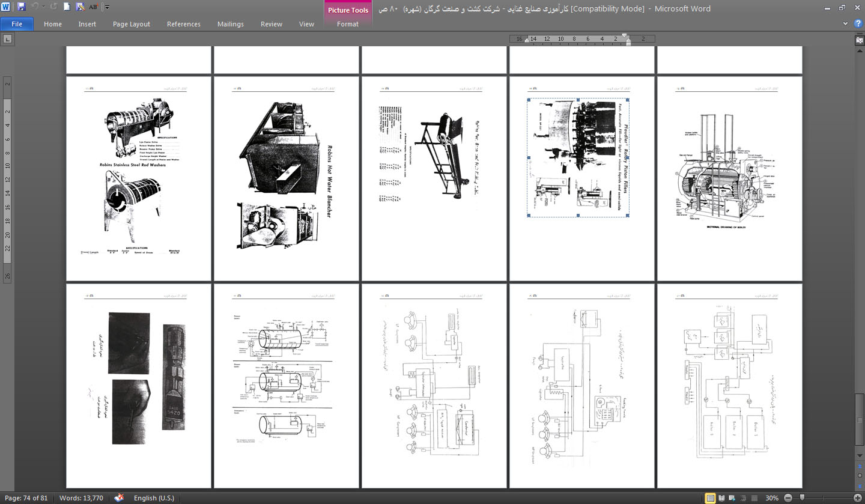The image size is (865, 504).
Task: Click the tab selector box left of ruler
Action: [x=7, y=40]
